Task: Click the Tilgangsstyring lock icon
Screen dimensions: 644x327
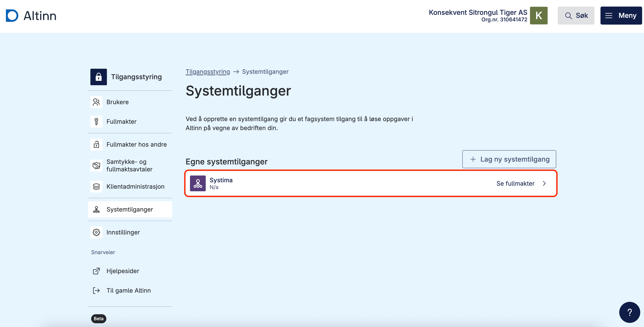Action: [98, 77]
